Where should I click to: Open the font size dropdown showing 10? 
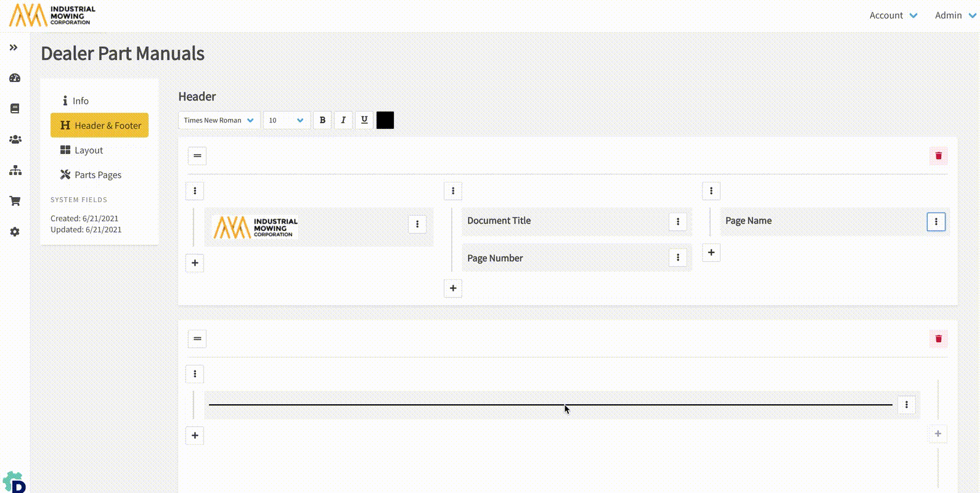[x=286, y=120]
